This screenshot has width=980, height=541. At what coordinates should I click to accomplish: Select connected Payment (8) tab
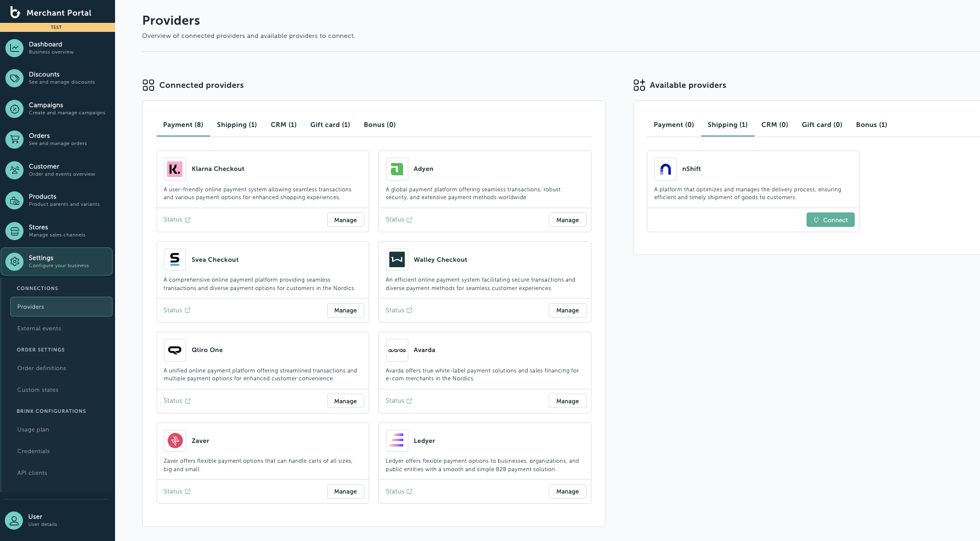(x=183, y=125)
